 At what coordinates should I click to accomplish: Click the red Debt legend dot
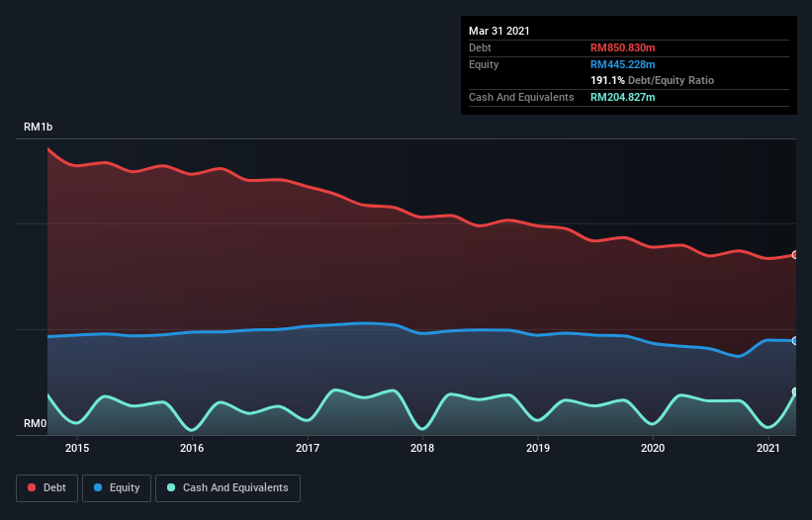(32, 487)
